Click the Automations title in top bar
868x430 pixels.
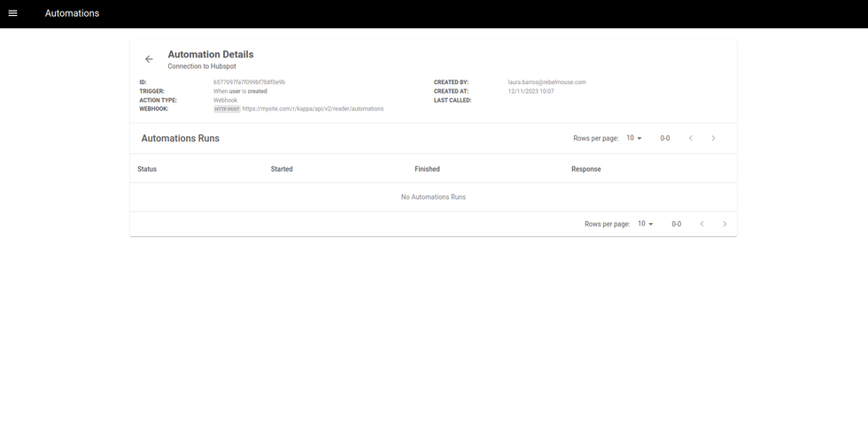tap(72, 13)
